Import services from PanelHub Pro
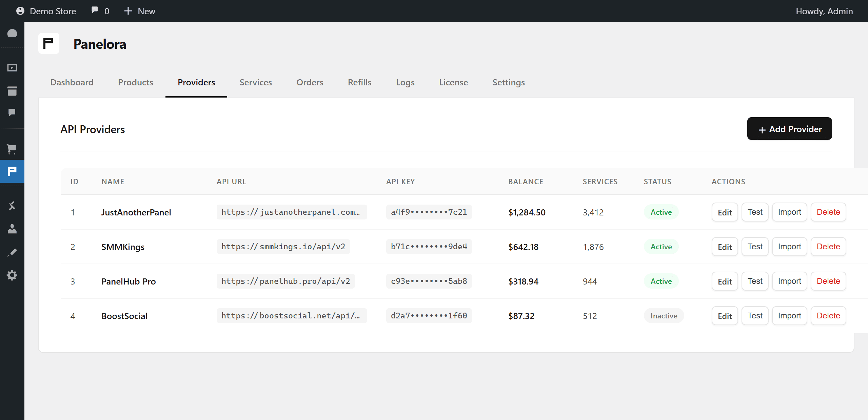Screen dimensions: 868x420 click(x=789, y=281)
